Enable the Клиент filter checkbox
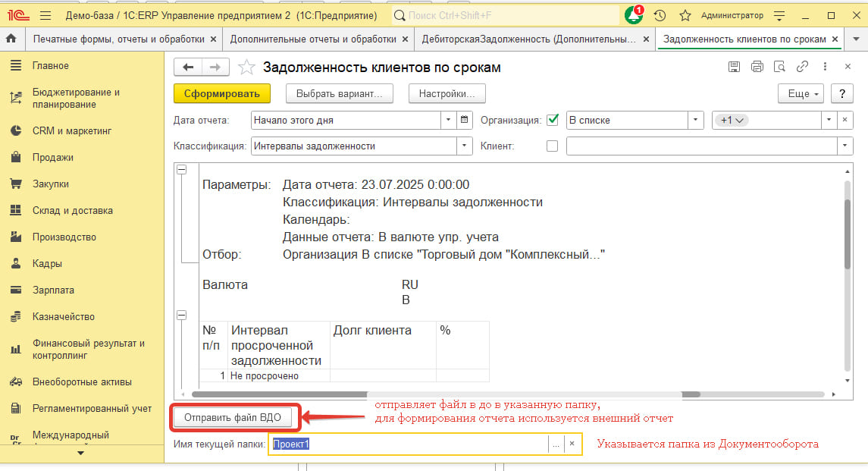Image resolution: width=868 pixels, height=471 pixels. pos(552,146)
